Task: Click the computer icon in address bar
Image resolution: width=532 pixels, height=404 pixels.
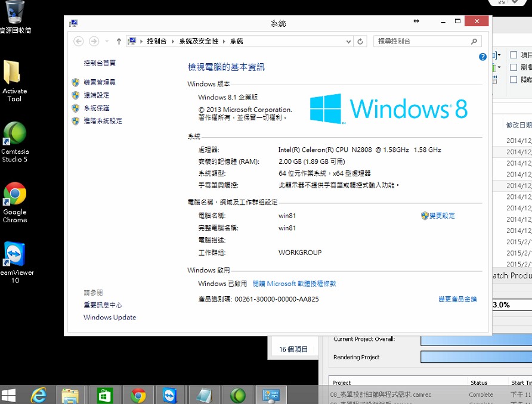Action: tap(132, 41)
